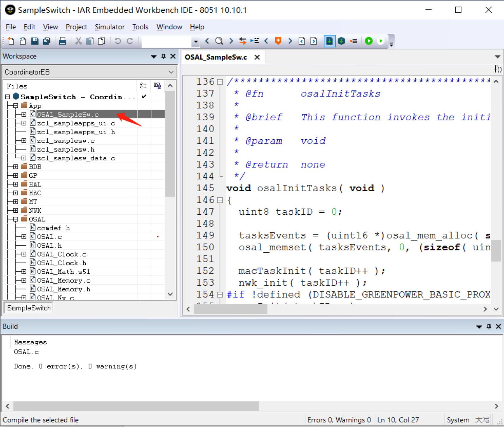Select zcl_sampleapps_ui.h in the tree
The height and width of the screenshot is (427, 504).
pyautogui.click(x=76, y=132)
